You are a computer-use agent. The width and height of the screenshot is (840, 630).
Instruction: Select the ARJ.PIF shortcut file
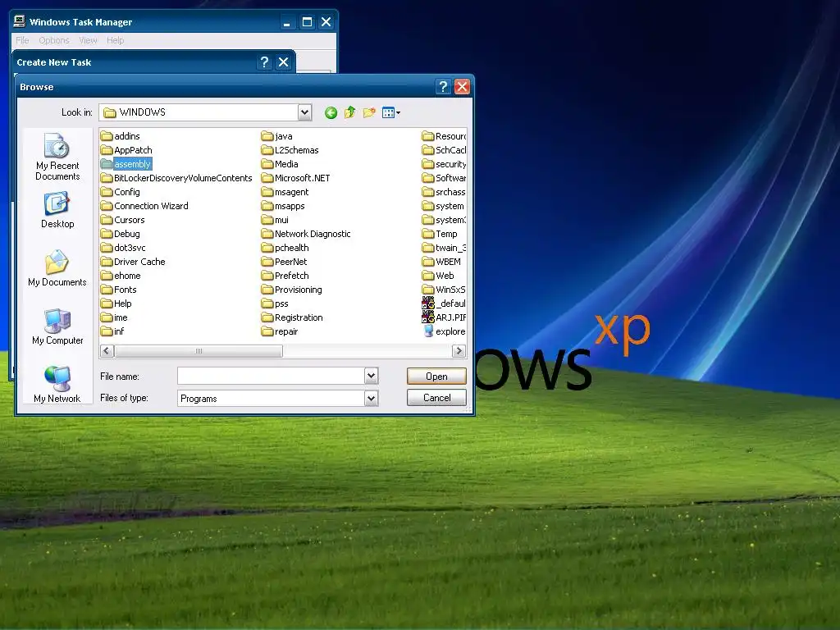click(x=444, y=317)
